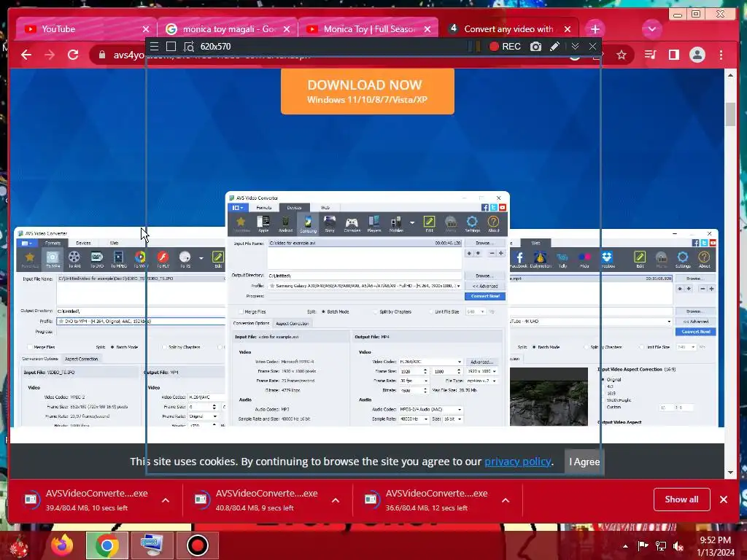Screen dimensions: 747x560
Task: Open the screen recorder hamburger menu
Action: pyautogui.click(x=155, y=46)
